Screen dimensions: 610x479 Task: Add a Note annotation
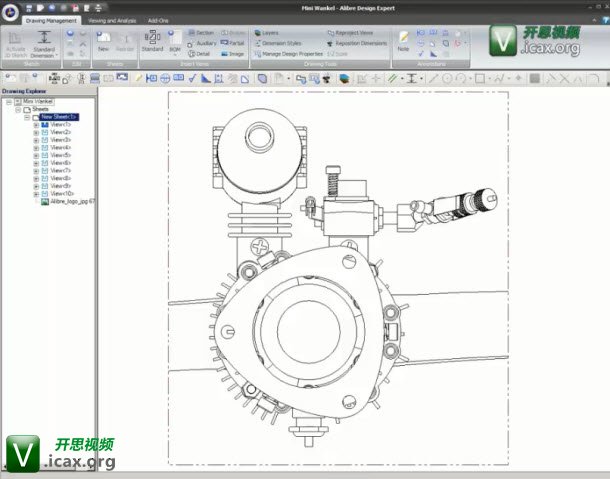[x=403, y=41]
